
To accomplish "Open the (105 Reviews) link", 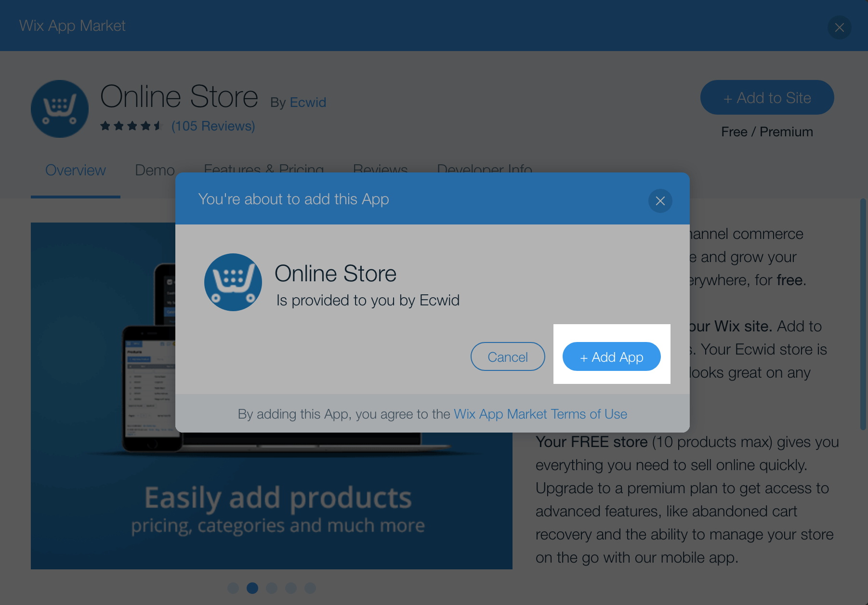I will pyautogui.click(x=213, y=126).
